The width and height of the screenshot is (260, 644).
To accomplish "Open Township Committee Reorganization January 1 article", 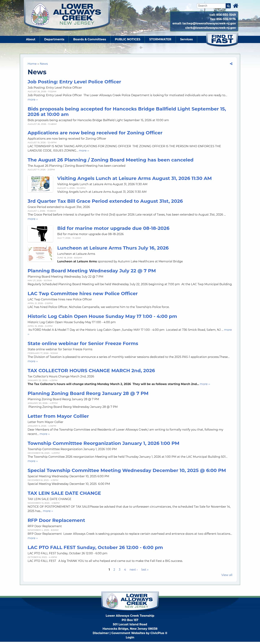I will 103,443.
